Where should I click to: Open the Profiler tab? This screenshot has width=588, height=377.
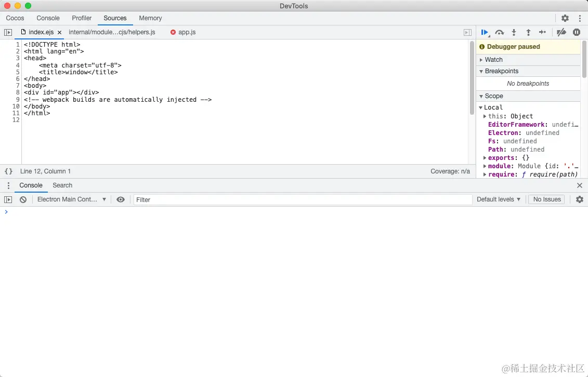pos(82,18)
